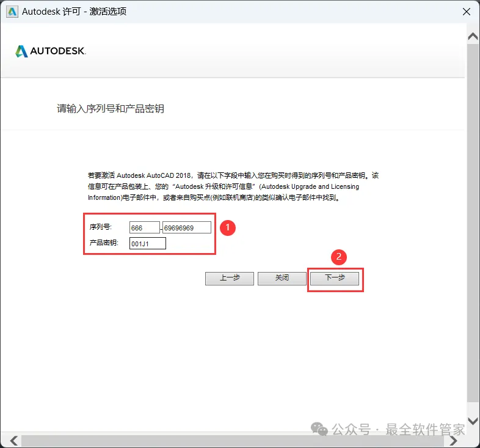Click the 关闭 (Close) button

coord(282,278)
